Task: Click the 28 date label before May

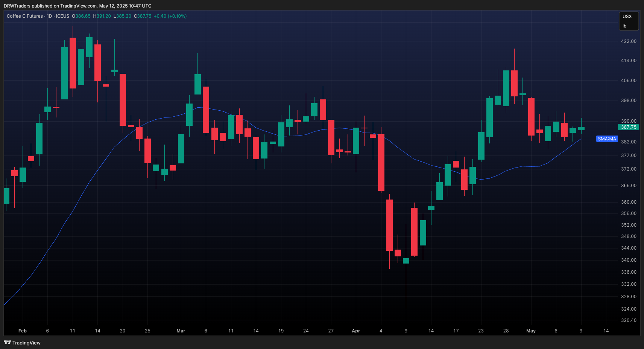Action: click(506, 331)
